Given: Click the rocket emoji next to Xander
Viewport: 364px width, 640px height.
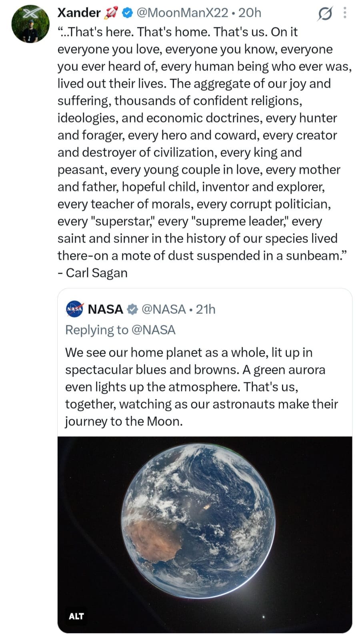Looking at the screenshot, I should pyautogui.click(x=111, y=13).
